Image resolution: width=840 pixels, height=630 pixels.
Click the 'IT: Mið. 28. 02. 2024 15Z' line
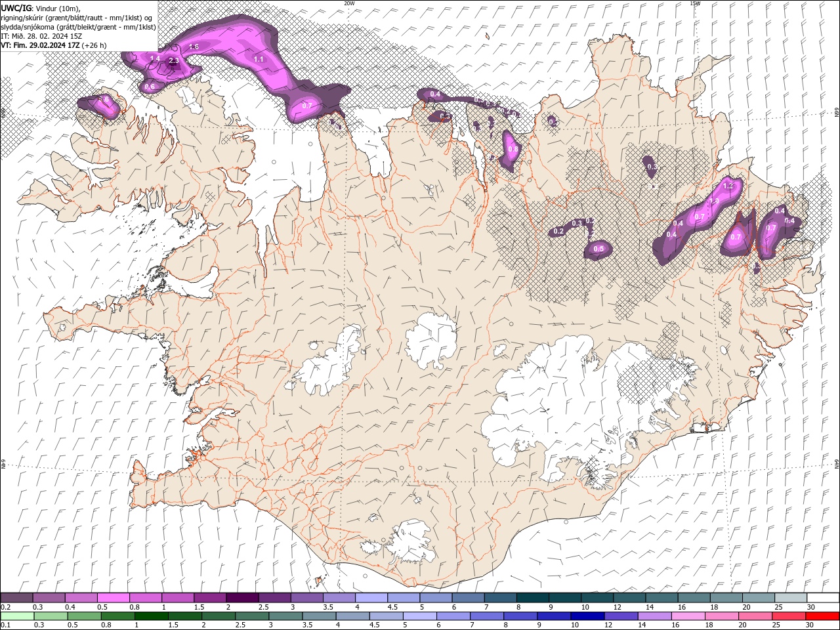[41, 36]
